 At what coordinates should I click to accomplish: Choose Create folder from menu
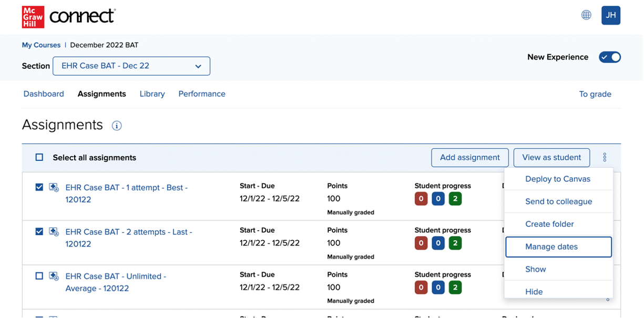(x=558, y=224)
